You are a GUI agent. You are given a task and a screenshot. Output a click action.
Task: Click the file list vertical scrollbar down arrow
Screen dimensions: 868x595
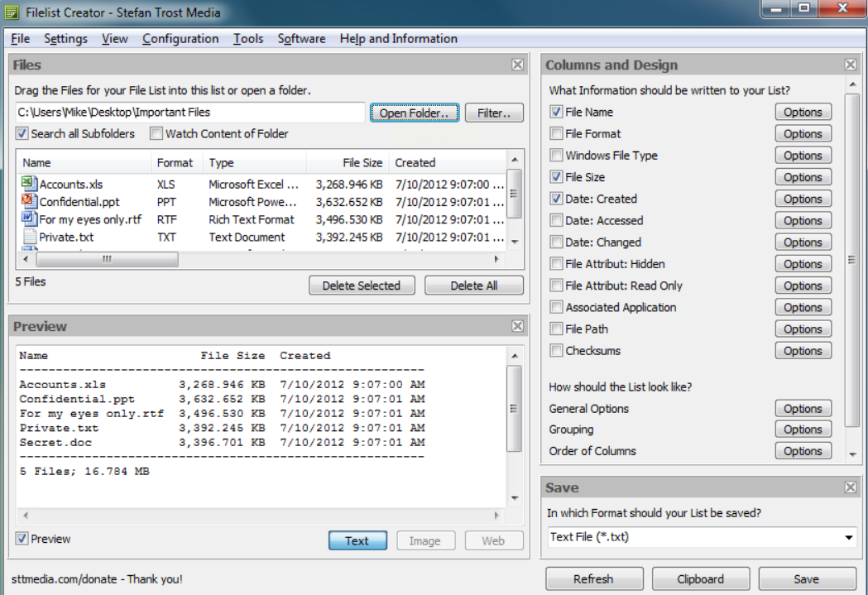point(515,242)
